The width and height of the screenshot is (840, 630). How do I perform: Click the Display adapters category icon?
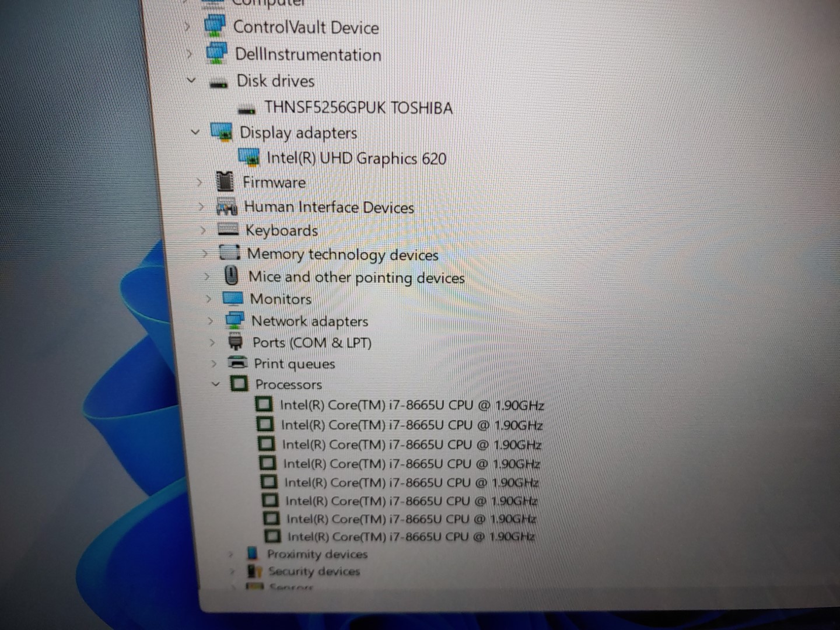coord(221,132)
